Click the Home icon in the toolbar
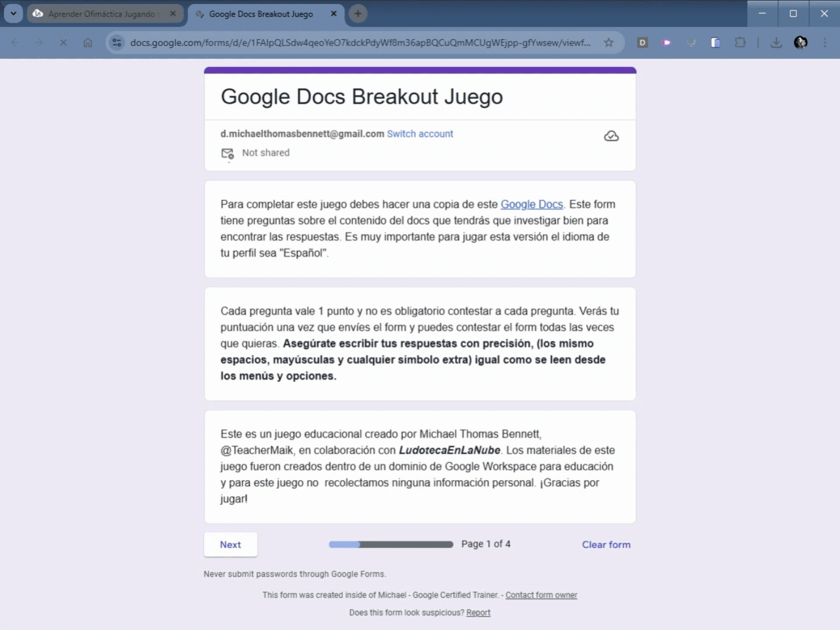 [87, 43]
